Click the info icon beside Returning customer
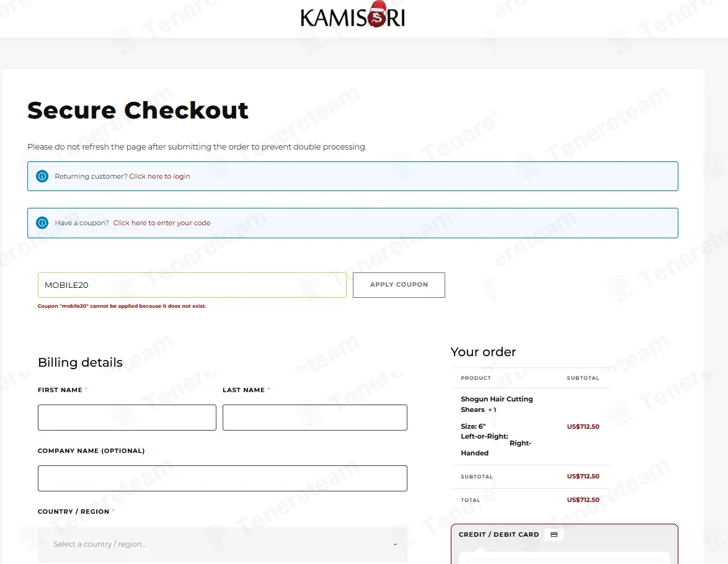728x564 pixels. point(42,176)
